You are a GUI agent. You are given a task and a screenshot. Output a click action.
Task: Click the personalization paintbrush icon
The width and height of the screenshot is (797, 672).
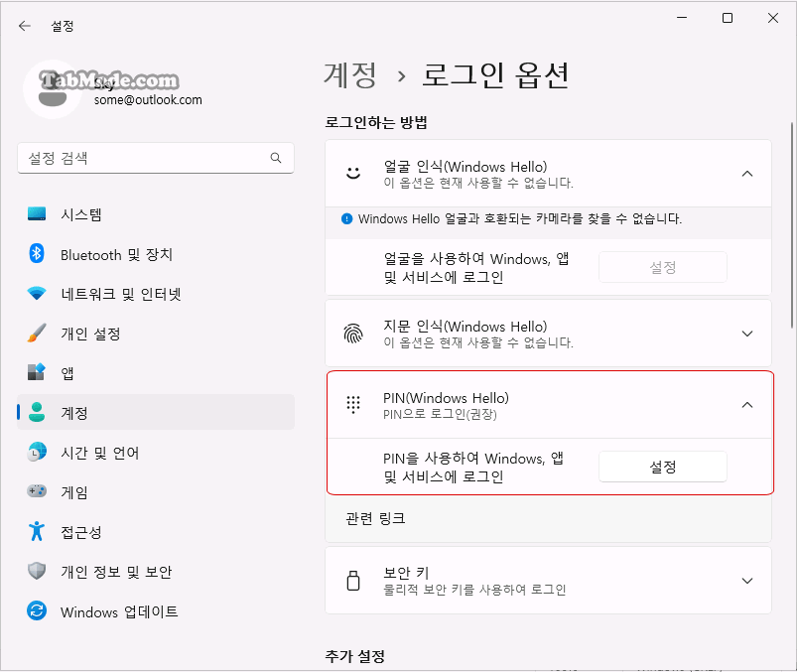pyautogui.click(x=37, y=333)
